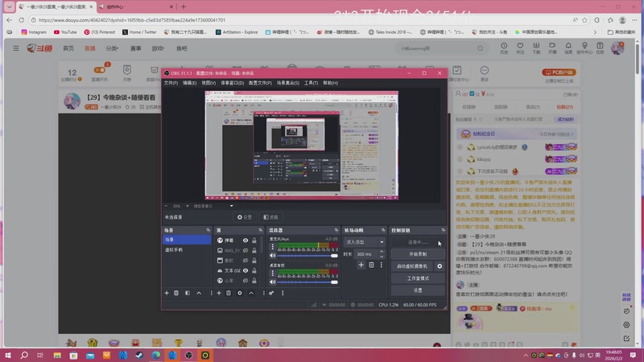Remove transition with the trash icon
644x362 pixels.
click(x=371, y=265)
